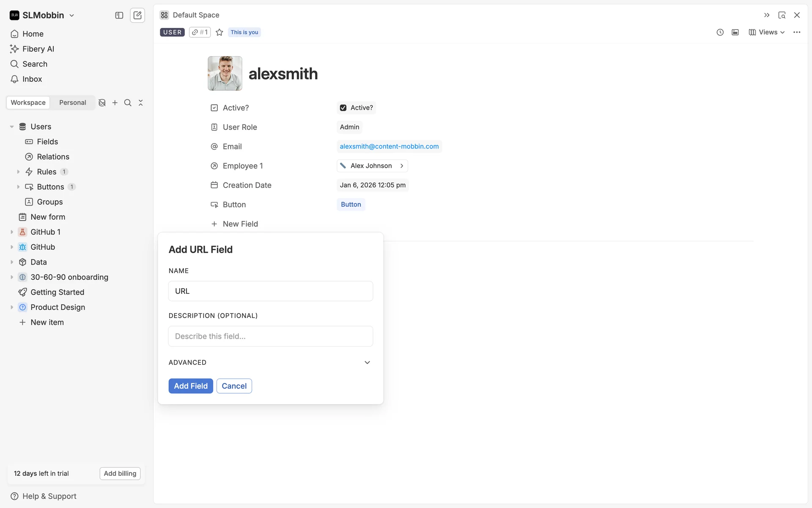Click the sidebar search magnifier icon
This screenshot has width=812, height=508.
(128, 103)
